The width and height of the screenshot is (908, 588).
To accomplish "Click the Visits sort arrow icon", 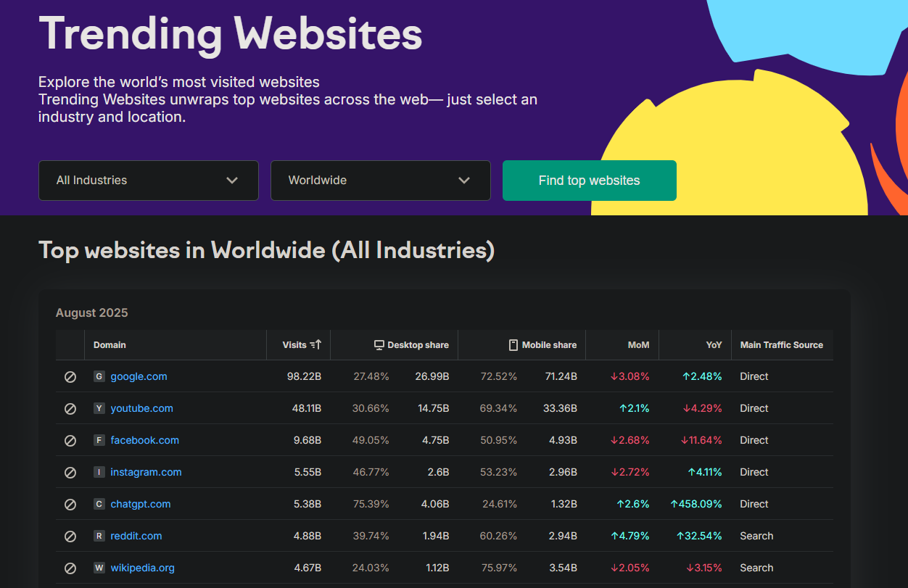I will tap(315, 345).
